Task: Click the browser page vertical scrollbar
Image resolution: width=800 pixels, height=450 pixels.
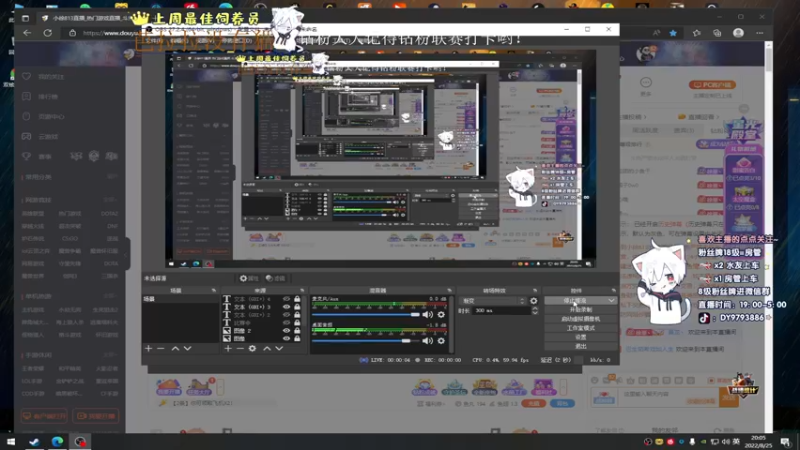Action: point(768,237)
